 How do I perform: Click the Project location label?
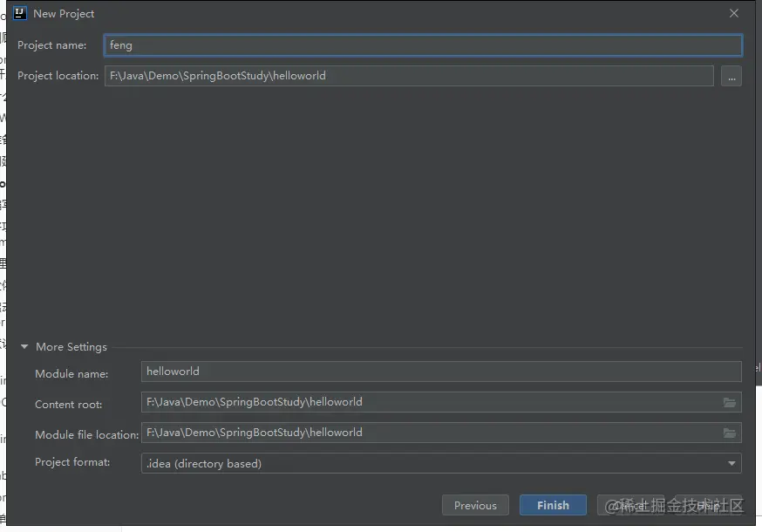pos(58,76)
